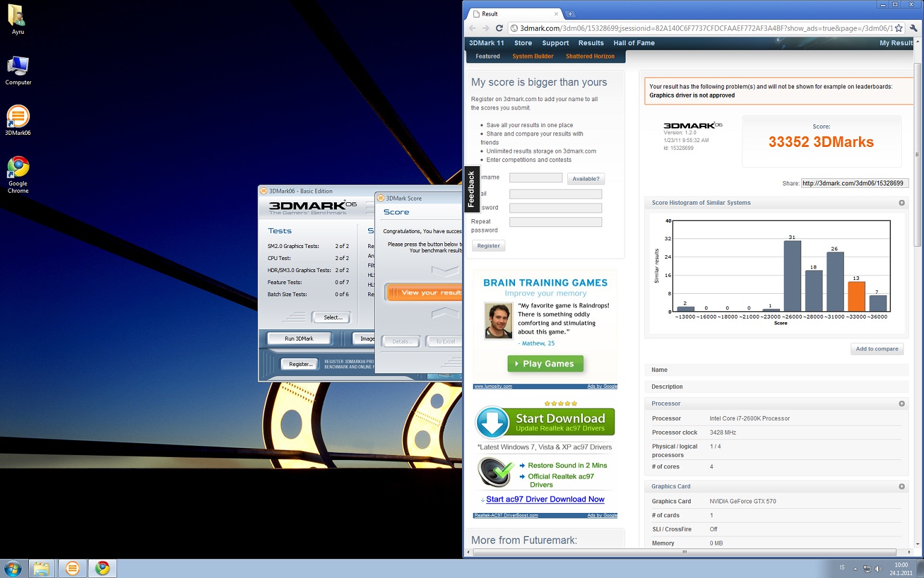This screenshot has width=924, height=578.
Task: Click the system tray volume icon
Action: tap(878, 568)
